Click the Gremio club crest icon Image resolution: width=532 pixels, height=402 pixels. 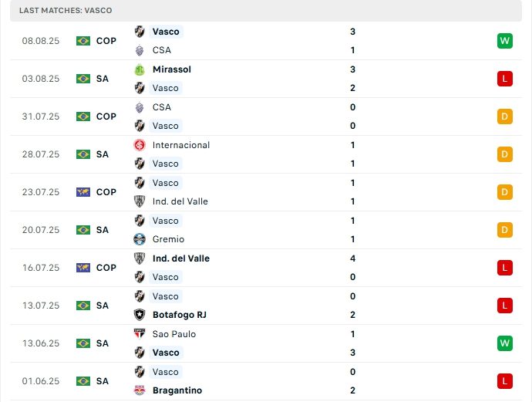[x=140, y=239]
